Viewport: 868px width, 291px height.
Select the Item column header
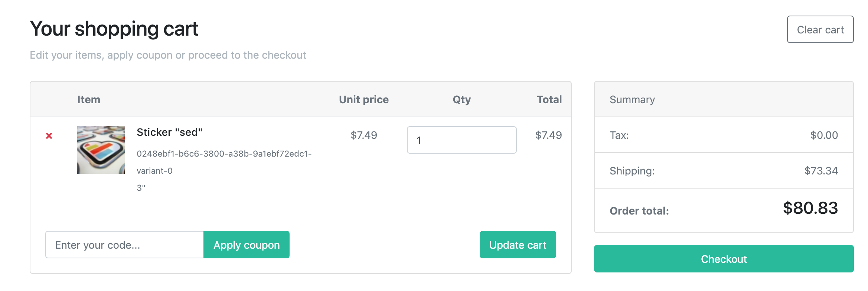click(x=89, y=99)
